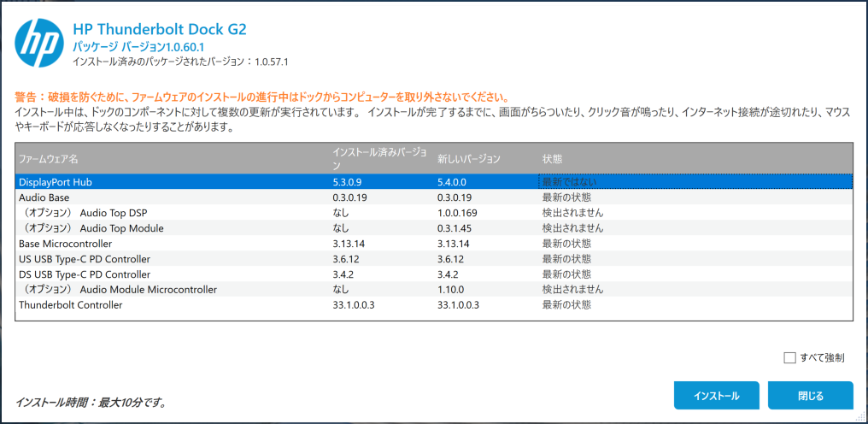
Task: Click new version 1.10.0 cell
Action: (x=450, y=289)
